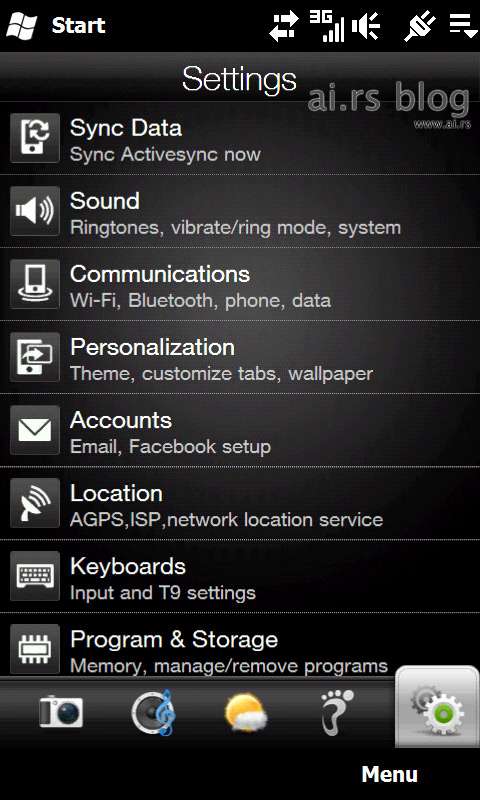Viewport: 480px width, 800px height.
Task: Open the Communications dock icon
Action: tap(35, 284)
